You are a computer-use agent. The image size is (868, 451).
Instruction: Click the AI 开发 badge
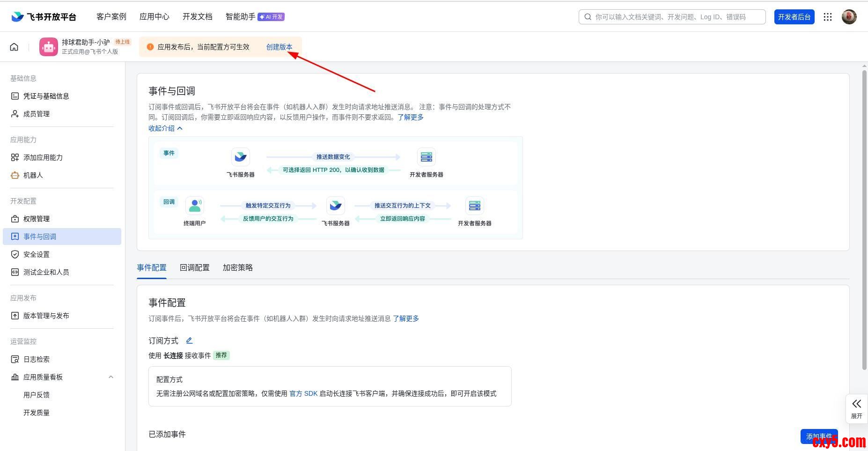271,17
